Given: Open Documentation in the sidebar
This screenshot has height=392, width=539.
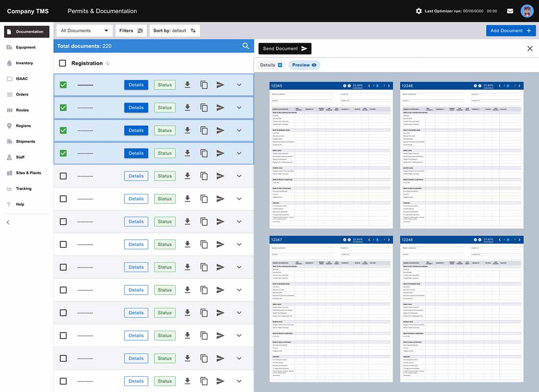Looking at the screenshot, I should point(26,32).
